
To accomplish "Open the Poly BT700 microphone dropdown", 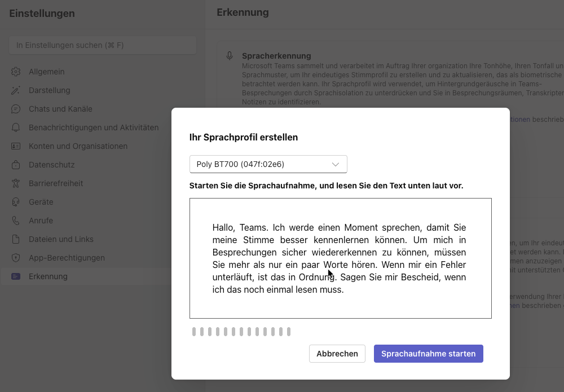I will pyautogui.click(x=268, y=164).
